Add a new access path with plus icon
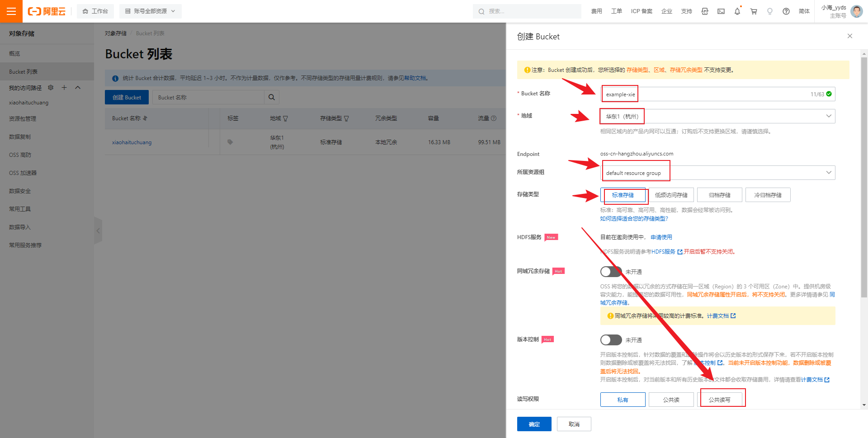 coord(64,87)
